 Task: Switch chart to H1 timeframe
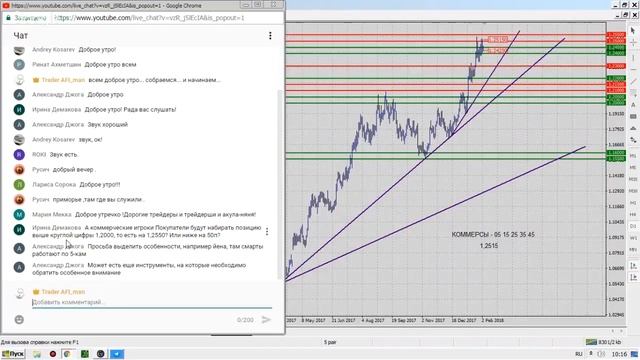pyautogui.click(x=633, y=203)
